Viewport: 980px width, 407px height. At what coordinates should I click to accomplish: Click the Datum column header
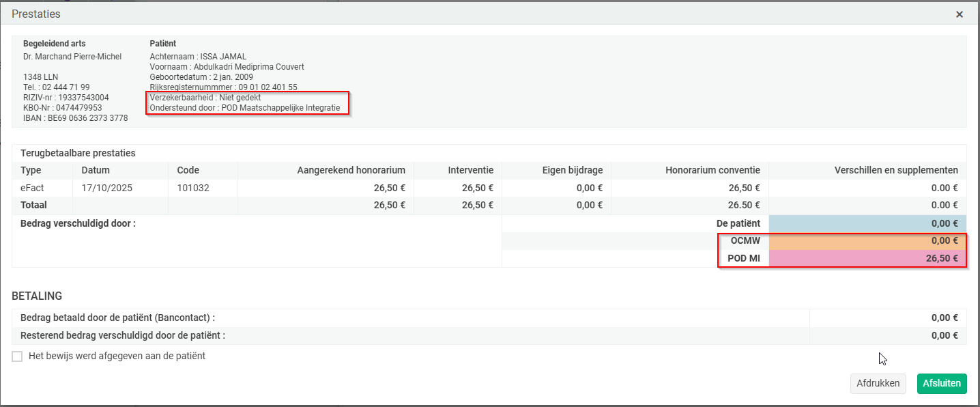click(x=96, y=170)
